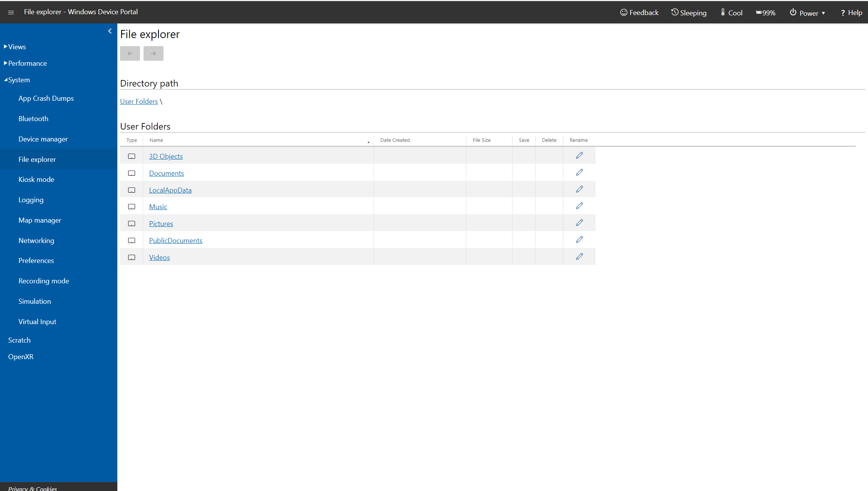Click the rename icon for 3D Objects folder
Screen dimensions: 868x491
coord(579,155)
